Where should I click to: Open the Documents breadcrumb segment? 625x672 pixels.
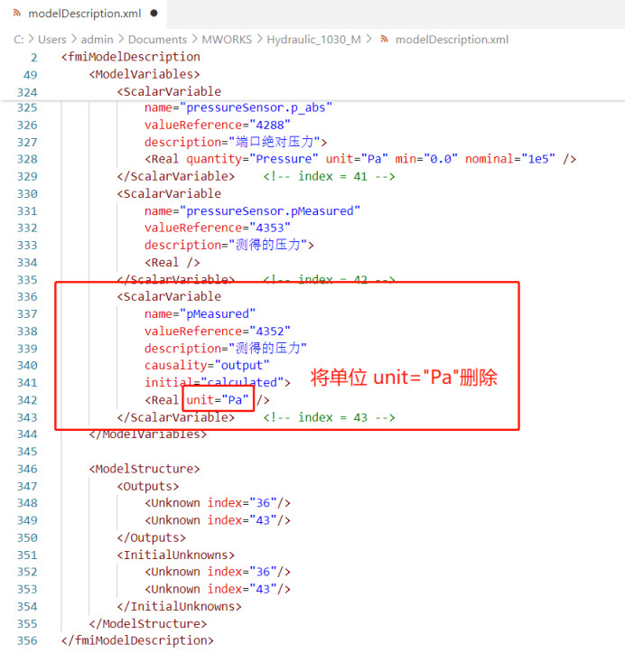[157, 40]
